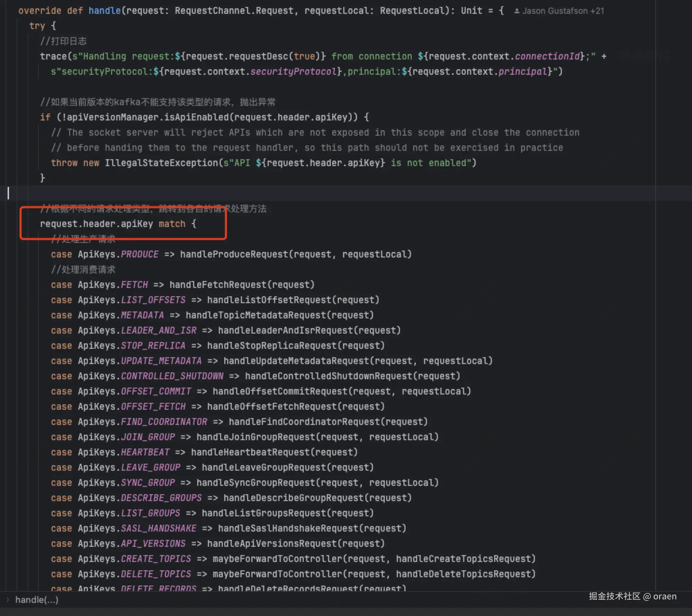Click the handleJoinGroupRequest method call

tap(255, 437)
